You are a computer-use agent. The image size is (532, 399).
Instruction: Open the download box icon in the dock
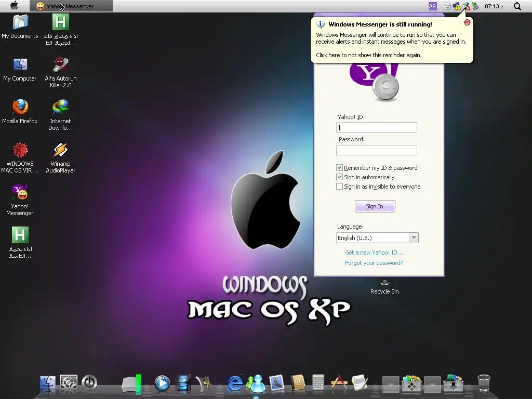point(453,383)
